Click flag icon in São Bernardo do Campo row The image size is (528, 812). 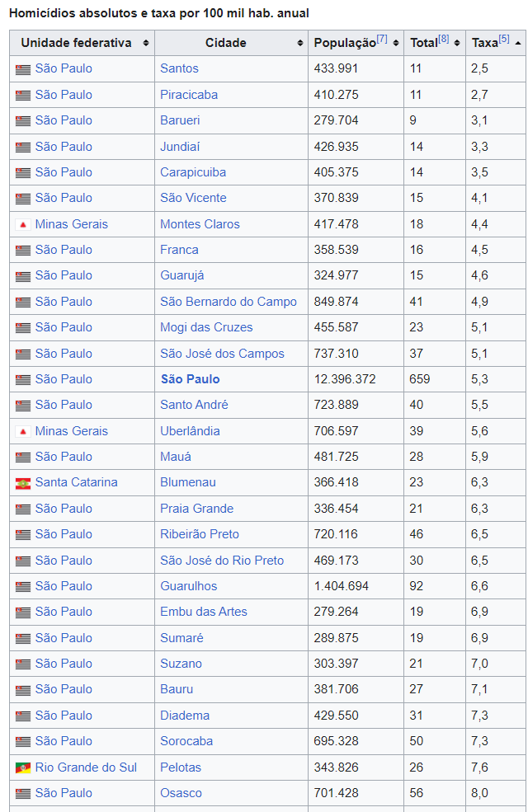pyautogui.click(x=23, y=303)
